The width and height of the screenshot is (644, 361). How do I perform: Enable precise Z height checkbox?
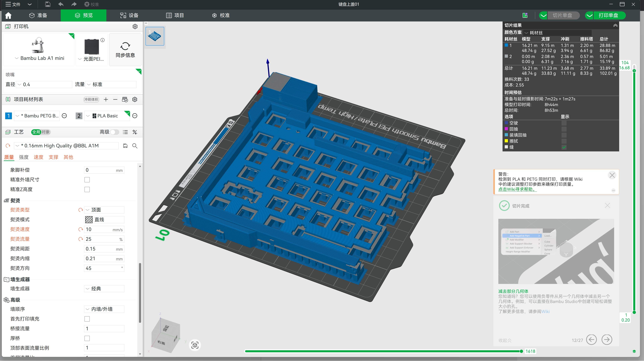tap(87, 189)
